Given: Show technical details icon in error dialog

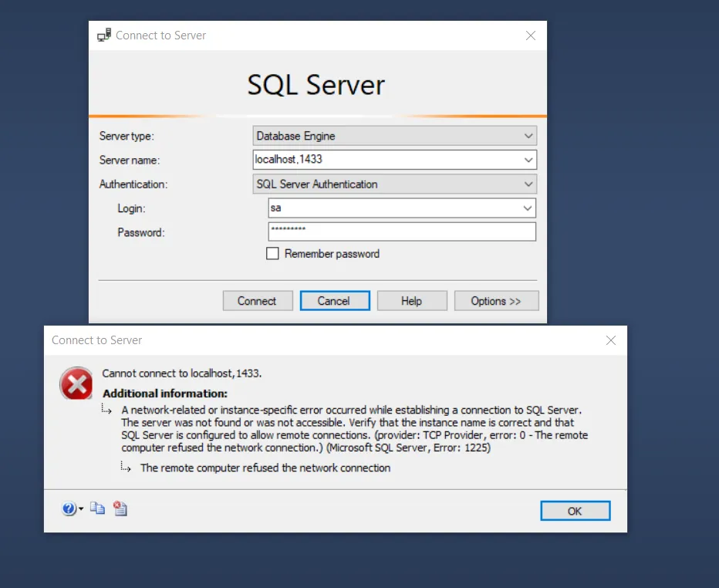Looking at the screenshot, I should 120,509.
